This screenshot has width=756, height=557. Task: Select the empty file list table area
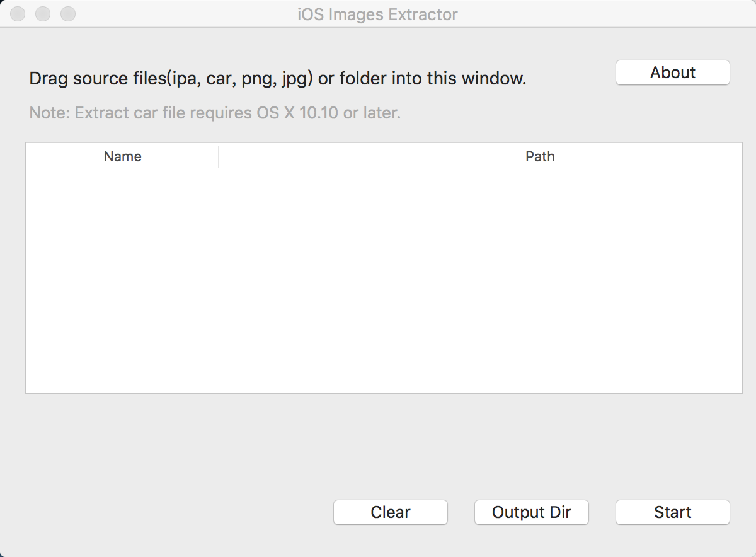(384, 282)
